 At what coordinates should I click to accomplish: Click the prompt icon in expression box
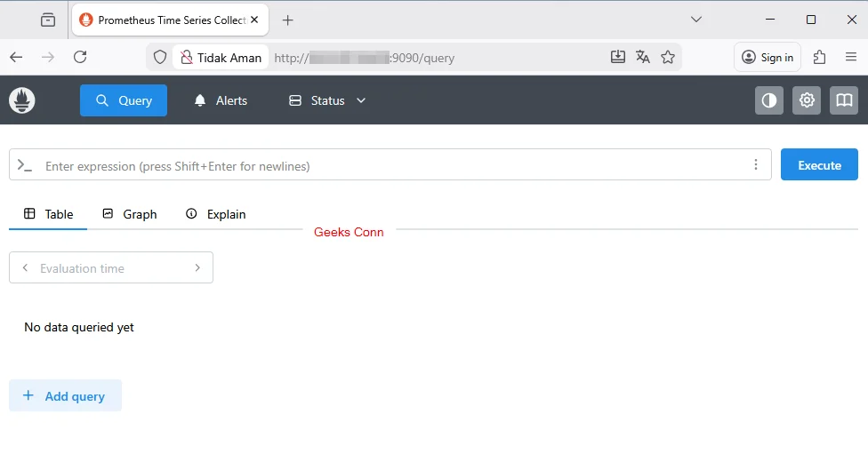click(25, 164)
